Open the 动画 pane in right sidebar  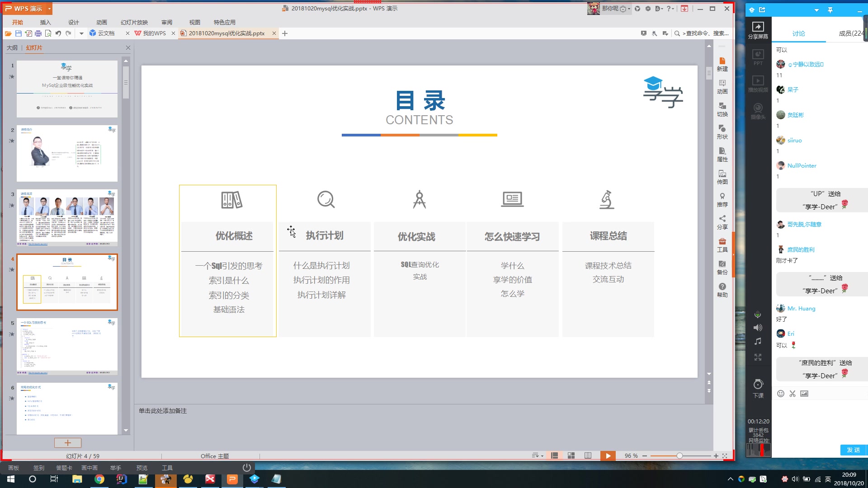pos(722,87)
